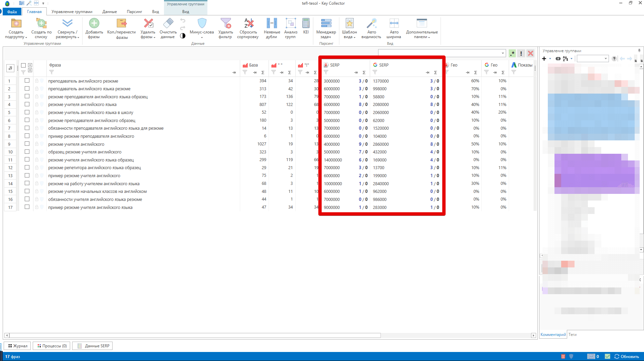Screen dimensions: 644x361
Task: Click Очистить данные eraser icon
Action: point(168,24)
